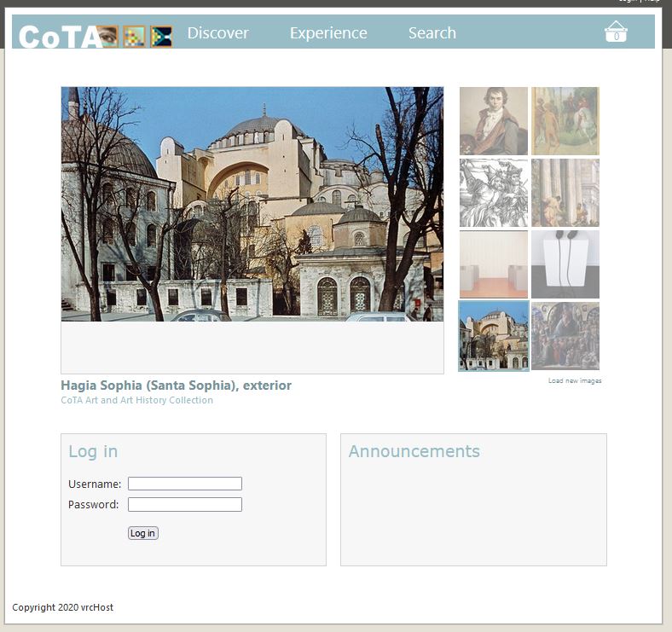Click the Log in button

tap(143, 533)
